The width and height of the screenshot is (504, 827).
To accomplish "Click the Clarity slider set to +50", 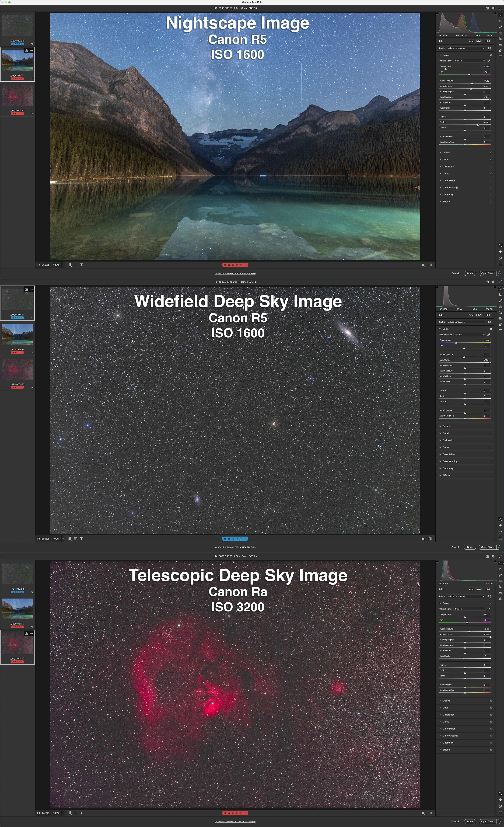I will pyautogui.click(x=478, y=125).
